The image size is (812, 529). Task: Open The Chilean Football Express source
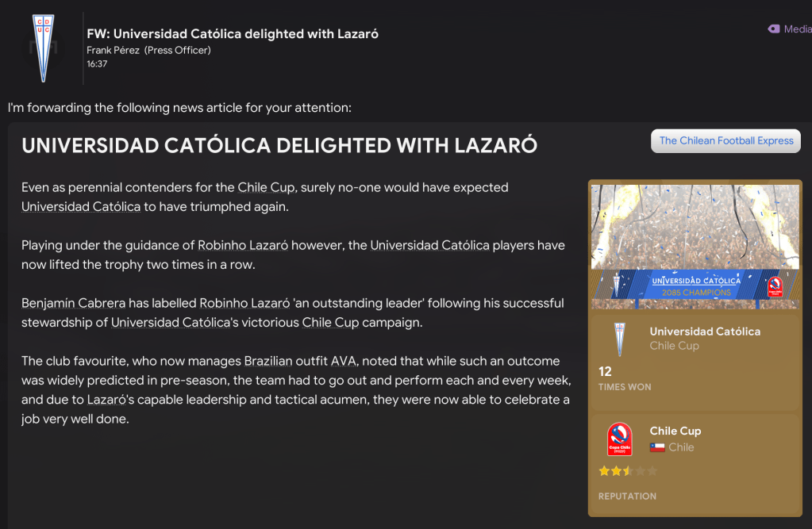[725, 140]
